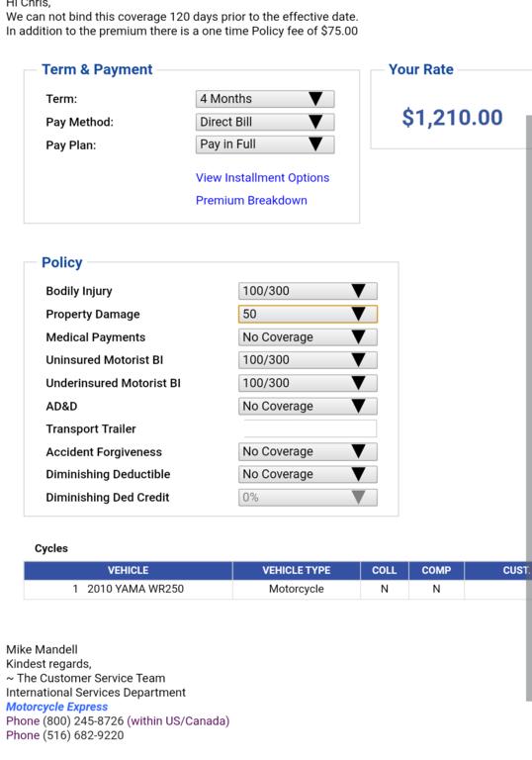The width and height of the screenshot is (532, 760).
Task: Expand Uninsured Motorist BI dropdown
Action: pyautogui.click(x=308, y=359)
